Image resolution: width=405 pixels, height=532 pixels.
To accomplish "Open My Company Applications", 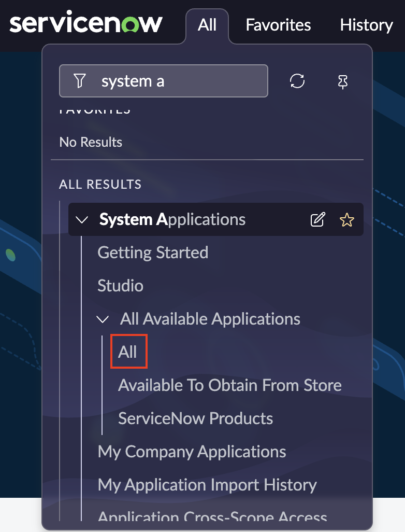I will (x=192, y=452).
